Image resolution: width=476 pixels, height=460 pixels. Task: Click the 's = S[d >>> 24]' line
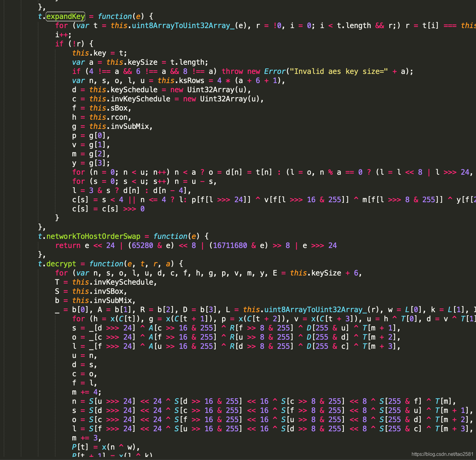(273, 410)
